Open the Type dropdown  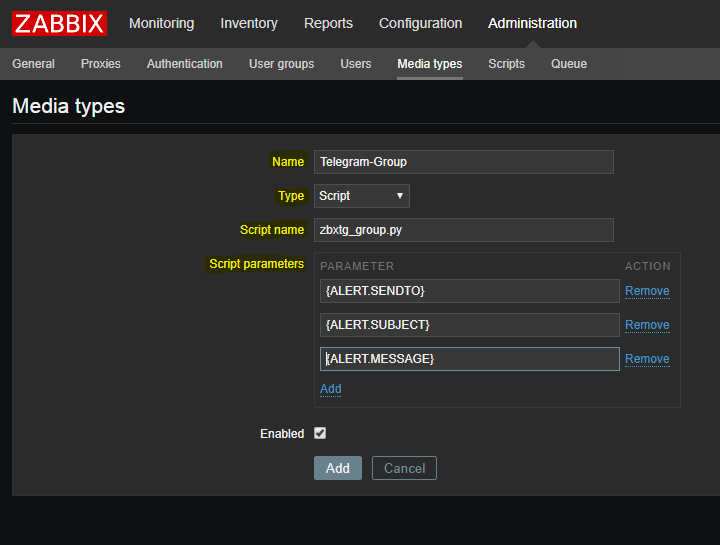(x=361, y=196)
